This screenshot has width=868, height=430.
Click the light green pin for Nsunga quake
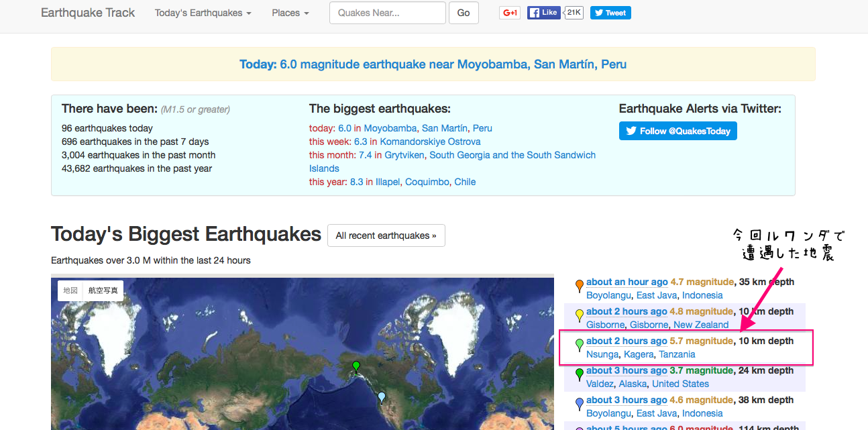pos(580,345)
